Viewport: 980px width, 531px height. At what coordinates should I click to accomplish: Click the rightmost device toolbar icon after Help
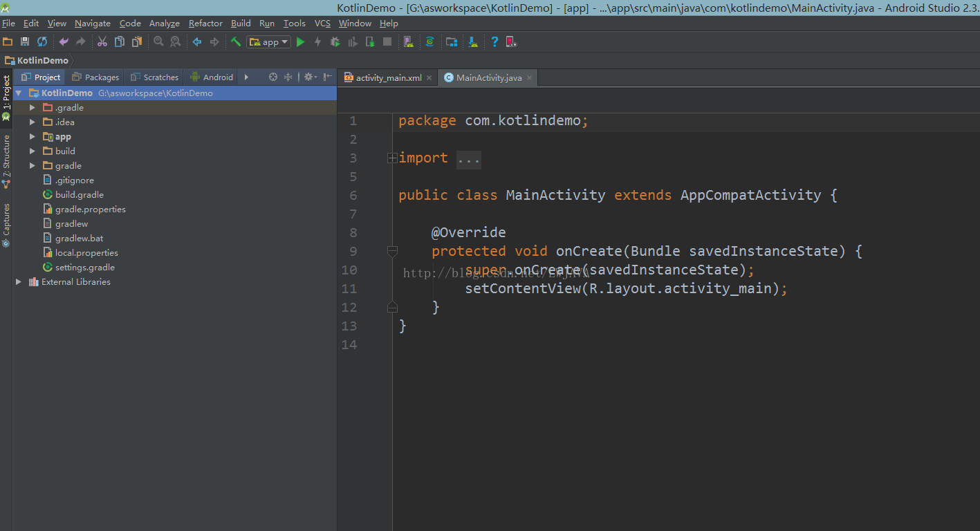click(x=511, y=42)
